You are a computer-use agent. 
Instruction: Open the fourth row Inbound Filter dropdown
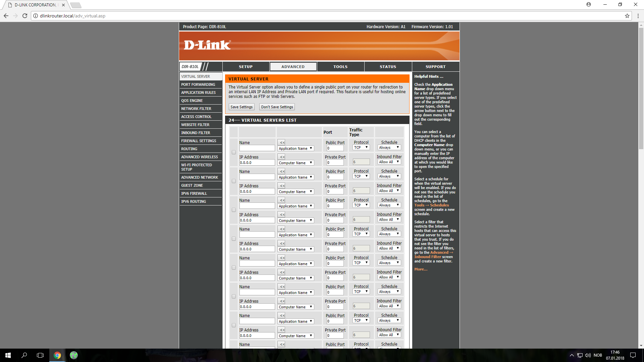click(389, 248)
